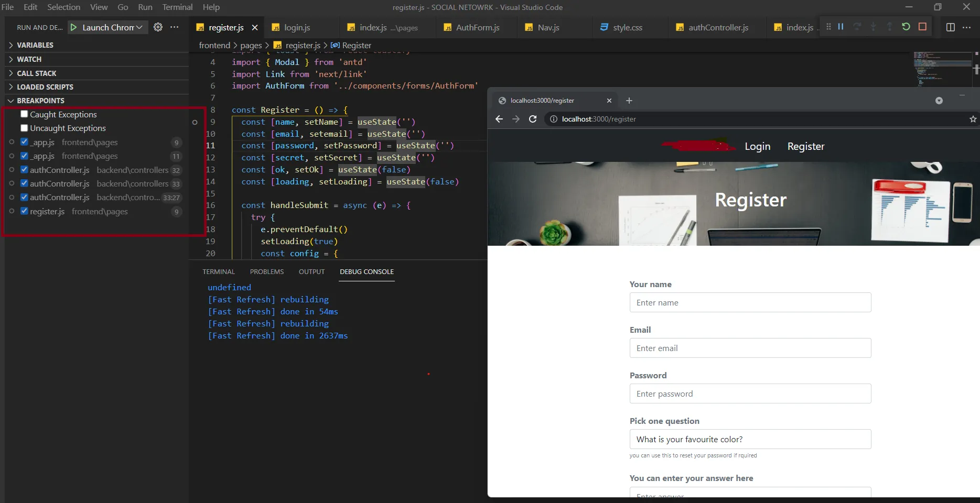Close the register.js editor tab
980x503 pixels.
coord(255,27)
